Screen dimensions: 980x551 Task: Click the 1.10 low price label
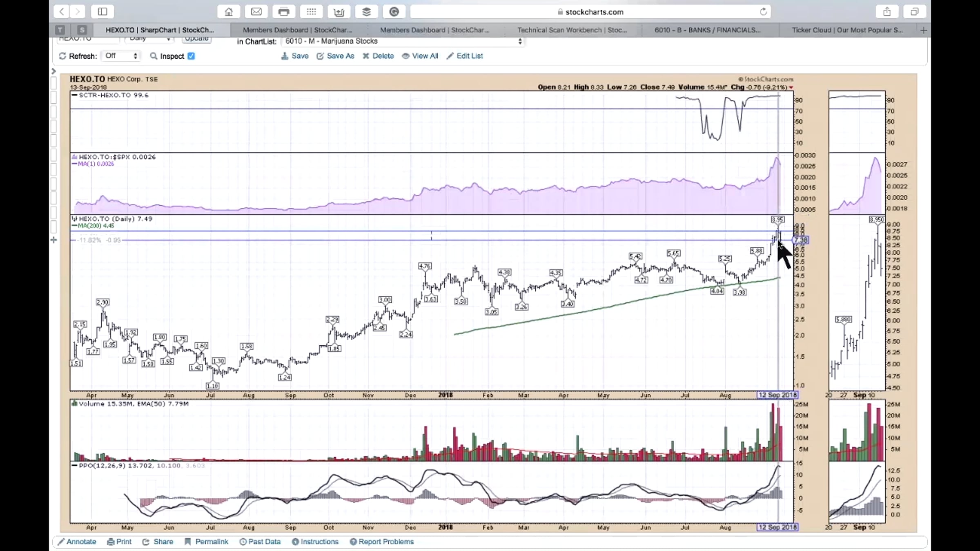213,386
